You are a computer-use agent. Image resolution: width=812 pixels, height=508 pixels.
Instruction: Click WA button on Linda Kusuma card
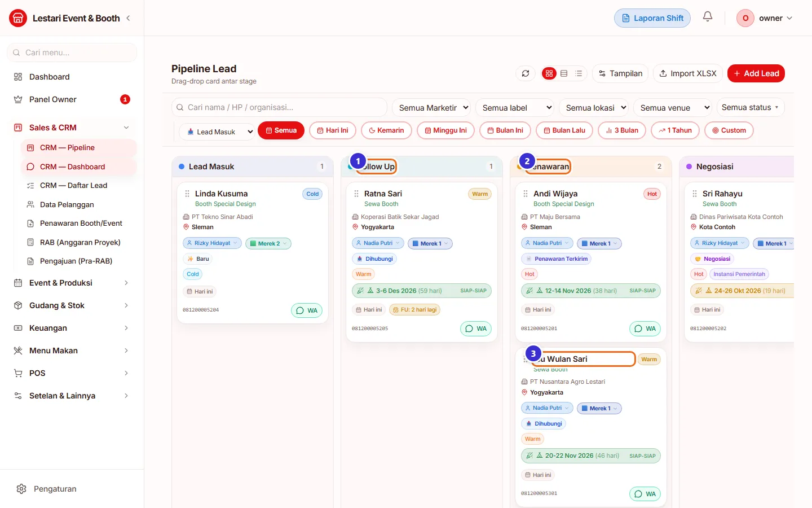tap(307, 310)
